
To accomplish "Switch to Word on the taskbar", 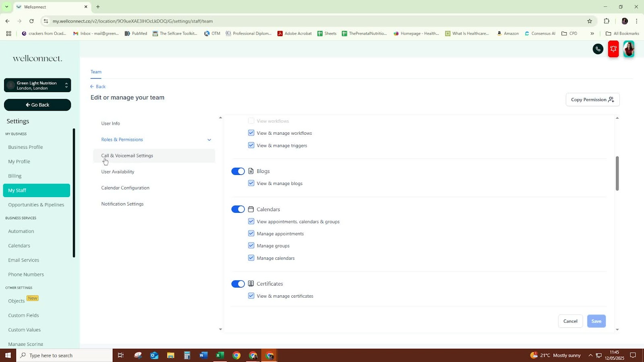I will (203, 355).
